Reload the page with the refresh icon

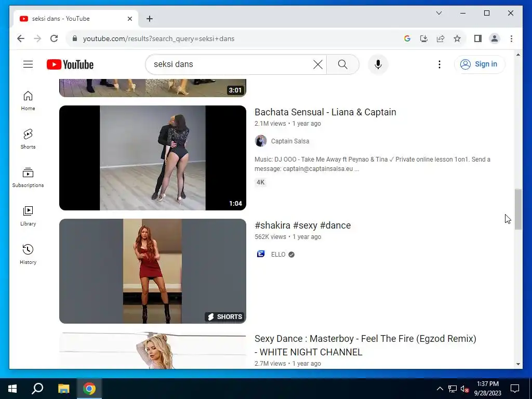pos(54,38)
